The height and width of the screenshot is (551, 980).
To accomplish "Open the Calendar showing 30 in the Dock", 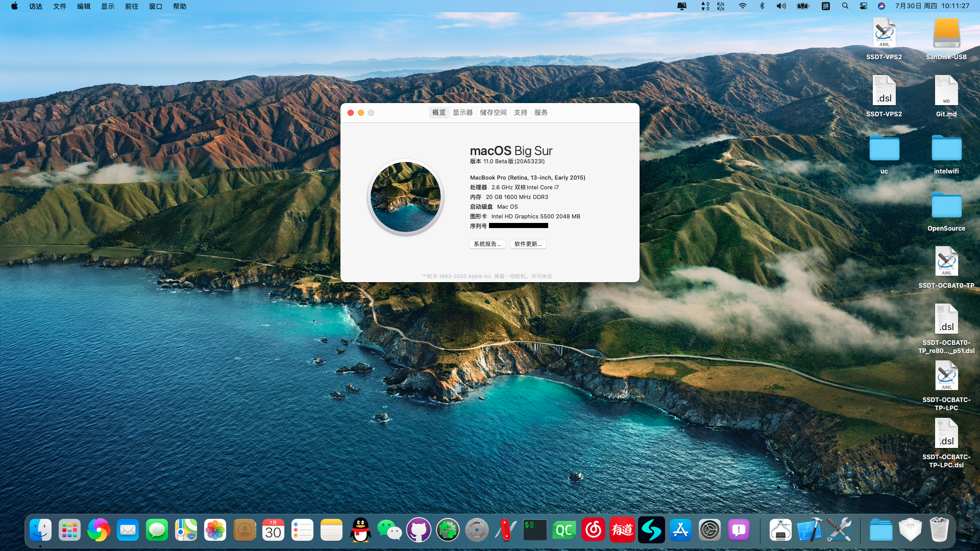I will click(x=273, y=530).
